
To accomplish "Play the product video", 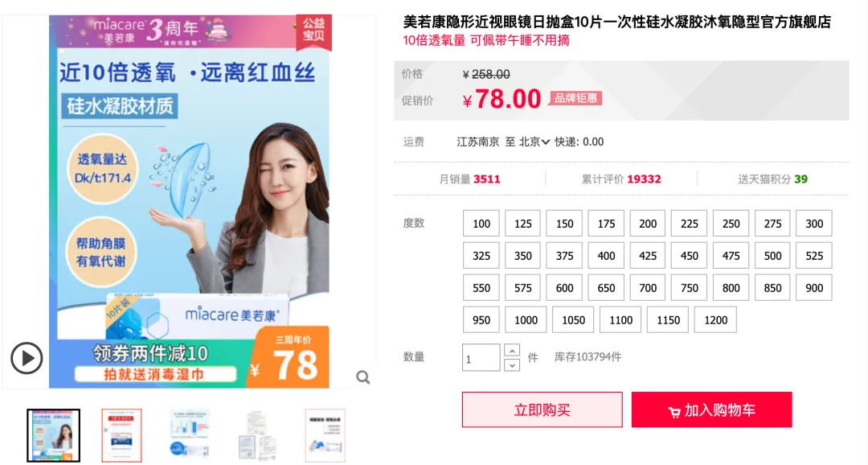I will pyautogui.click(x=27, y=358).
